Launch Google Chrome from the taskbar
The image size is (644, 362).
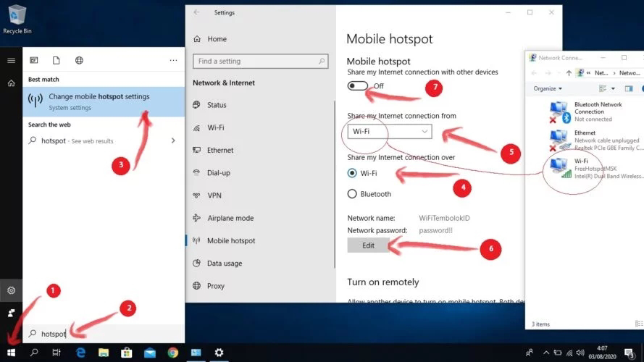coord(173,353)
